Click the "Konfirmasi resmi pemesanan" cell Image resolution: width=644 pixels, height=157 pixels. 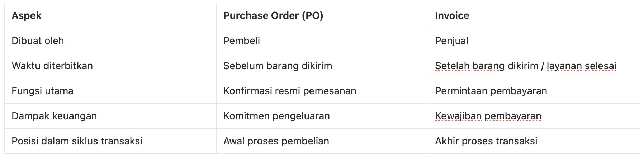coord(289,91)
